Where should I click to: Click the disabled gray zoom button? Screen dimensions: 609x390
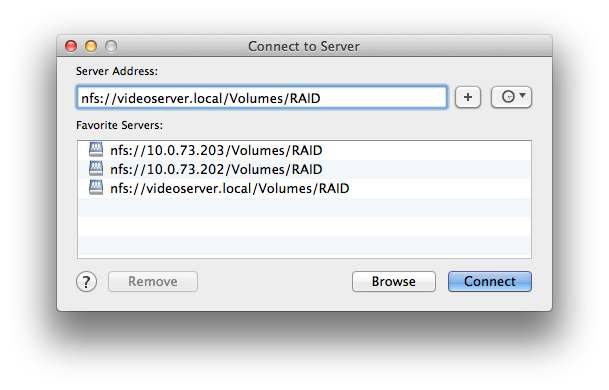click(111, 46)
